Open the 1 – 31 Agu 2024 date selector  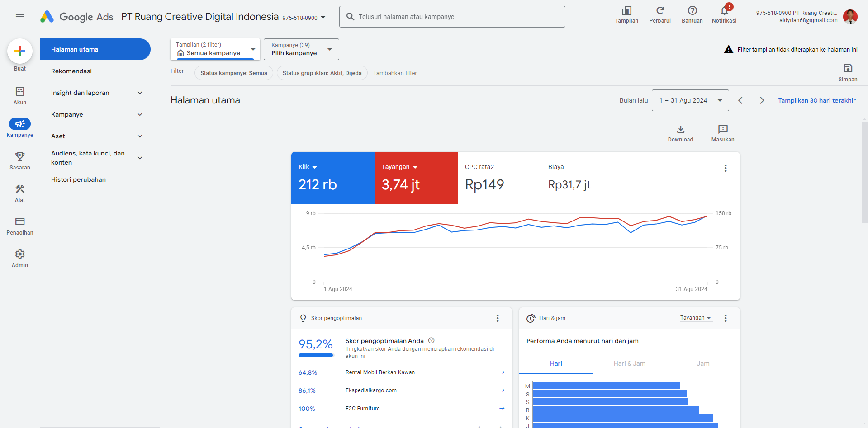(x=690, y=100)
